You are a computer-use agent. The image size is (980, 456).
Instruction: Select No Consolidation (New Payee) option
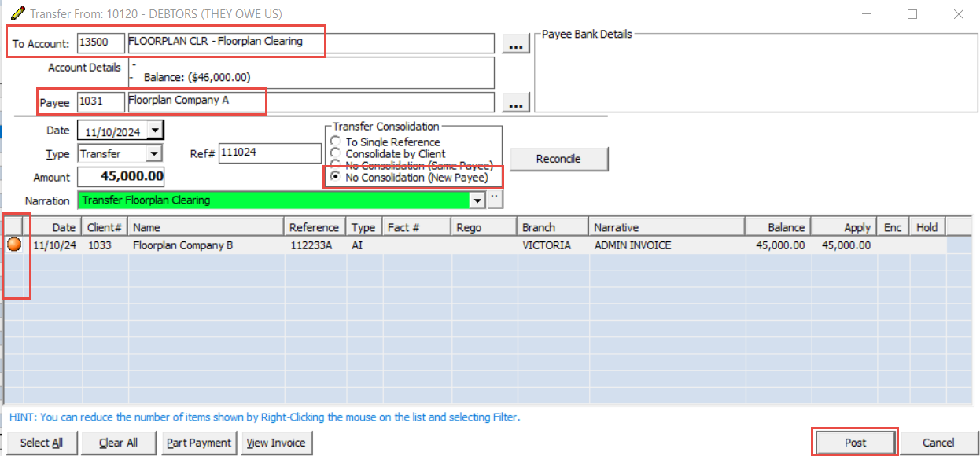(x=336, y=178)
